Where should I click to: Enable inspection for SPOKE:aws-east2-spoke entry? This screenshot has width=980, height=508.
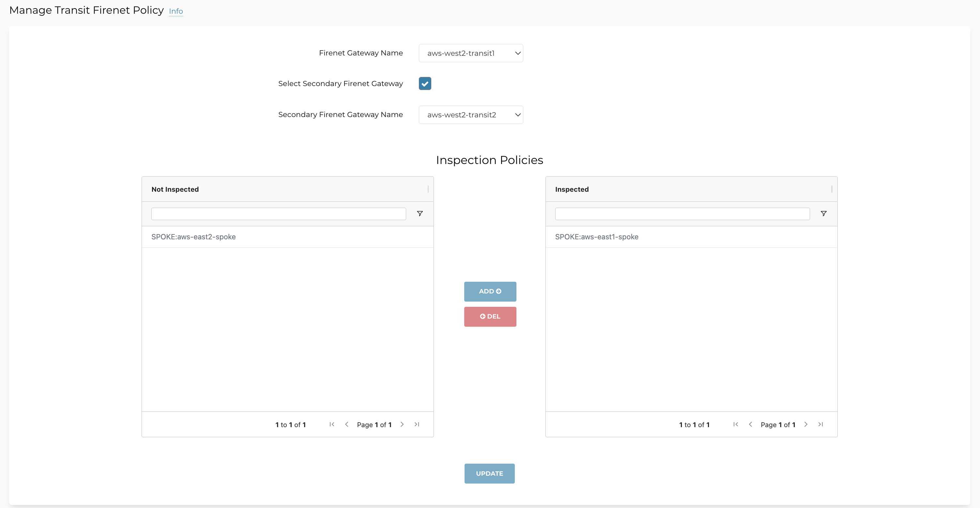(194, 236)
